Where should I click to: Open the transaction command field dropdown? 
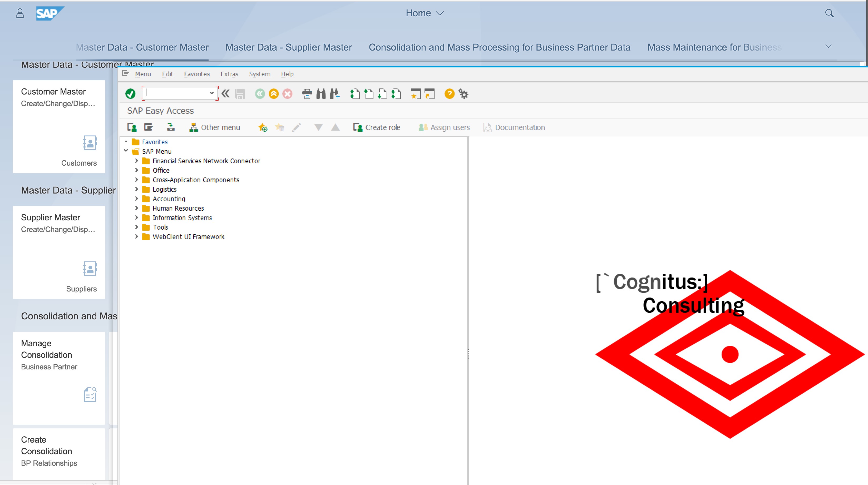coord(211,93)
